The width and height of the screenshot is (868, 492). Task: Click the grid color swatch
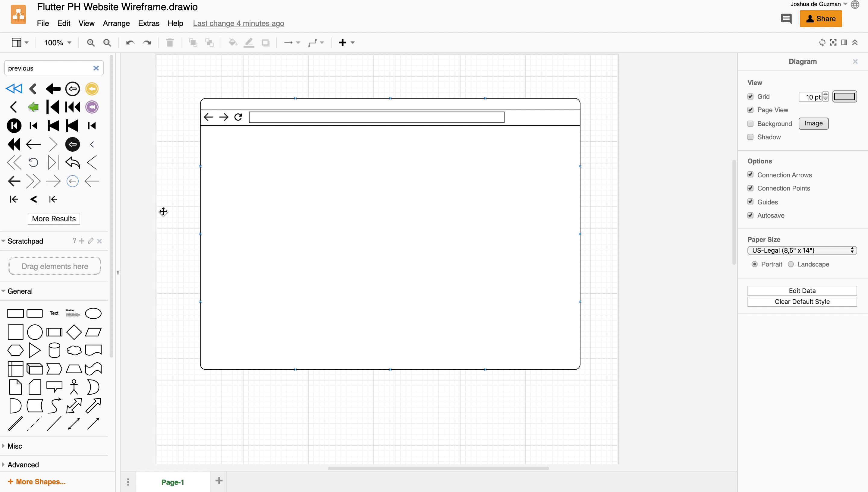pyautogui.click(x=844, y=97)
